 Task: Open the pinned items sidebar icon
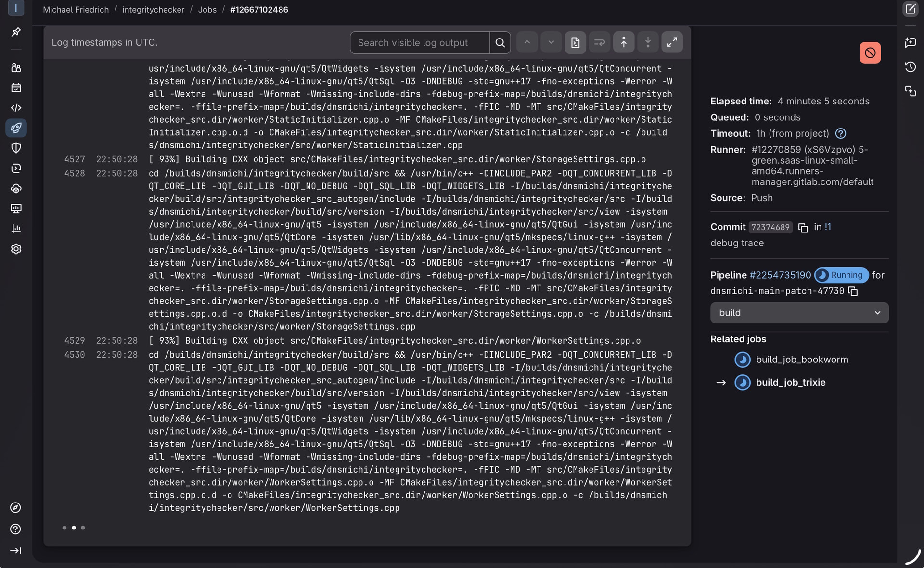point(16,32)
